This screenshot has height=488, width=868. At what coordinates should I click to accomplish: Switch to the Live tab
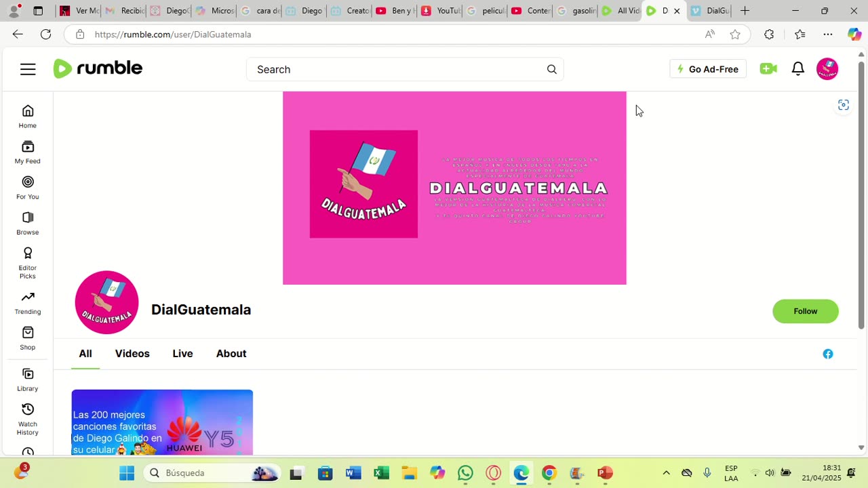pos(182,354)
